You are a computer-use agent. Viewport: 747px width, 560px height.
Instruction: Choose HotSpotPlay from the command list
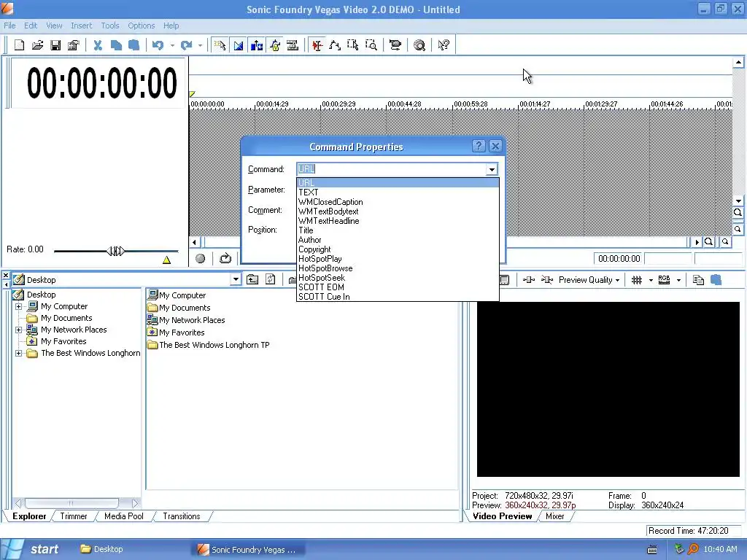(398, 259)
